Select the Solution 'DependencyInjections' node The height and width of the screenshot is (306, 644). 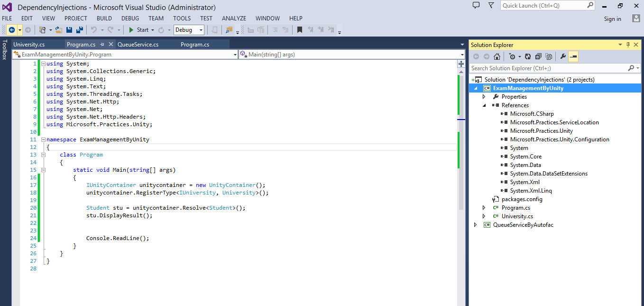[539, 80]
